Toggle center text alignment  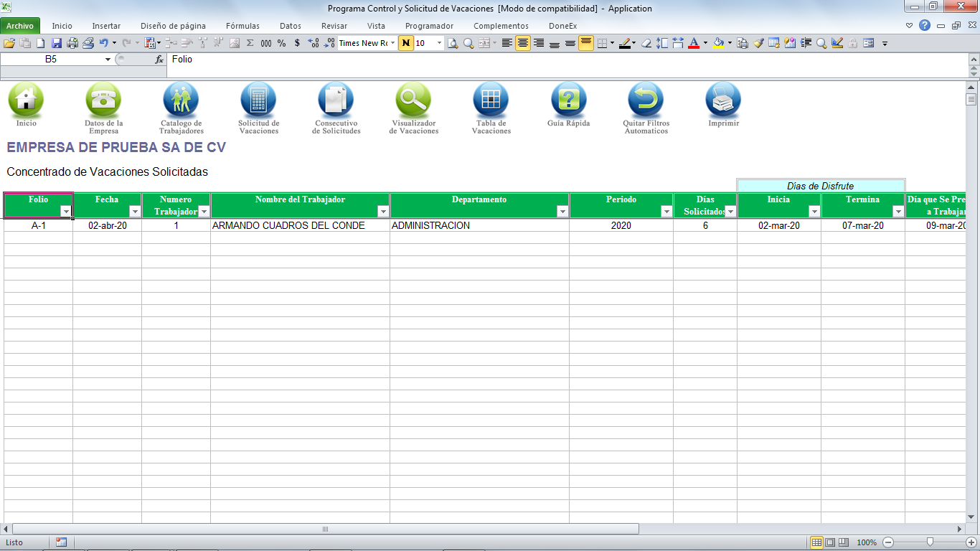point(523,43)
